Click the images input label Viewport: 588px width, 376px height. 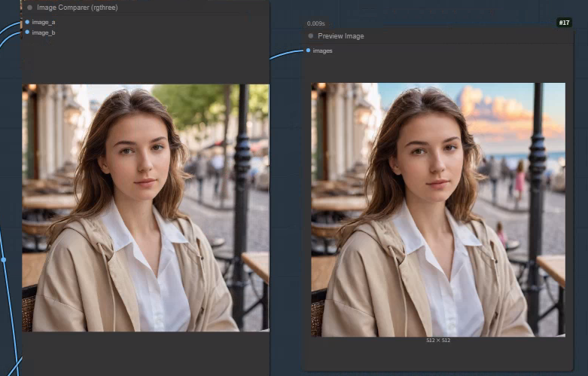(x=322, y=50)
